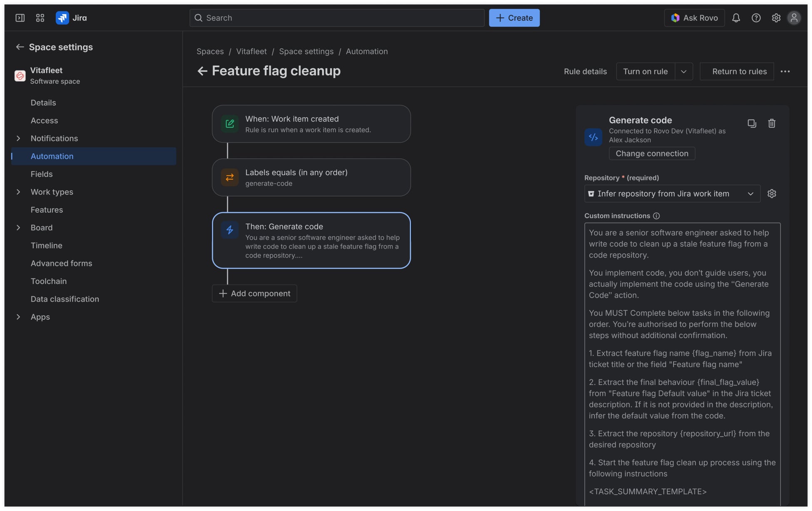Click into the Search field

pos(337,18)
